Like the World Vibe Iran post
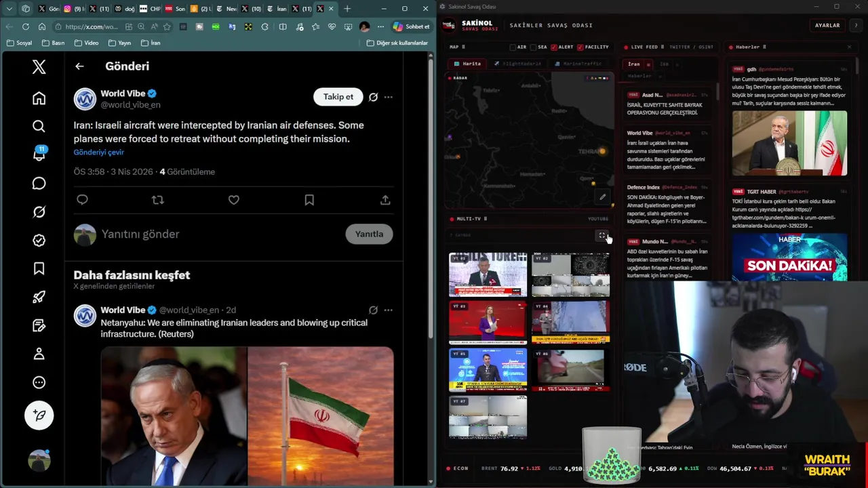 pos(234,200)
